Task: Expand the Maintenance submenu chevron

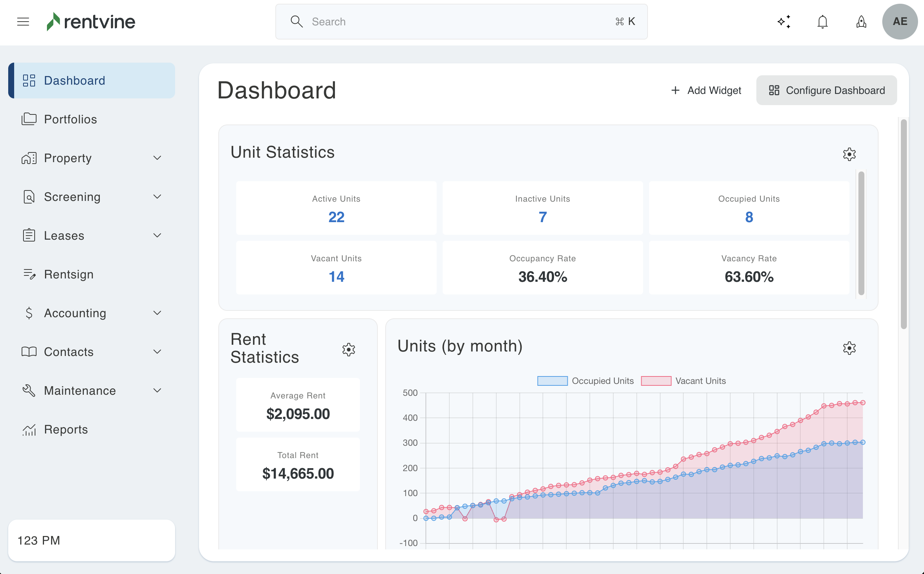Action: pyautogui.click(x=157, y=390)
